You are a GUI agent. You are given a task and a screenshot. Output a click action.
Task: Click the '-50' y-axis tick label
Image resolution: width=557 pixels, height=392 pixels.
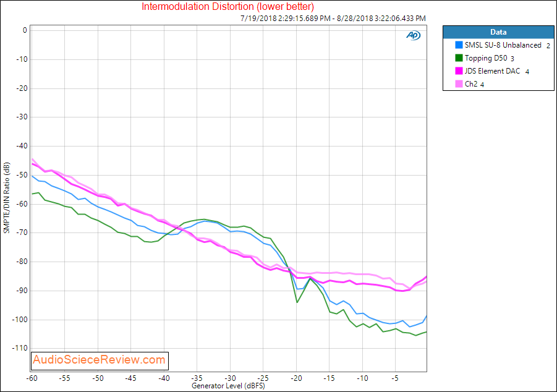coord(22,175)
